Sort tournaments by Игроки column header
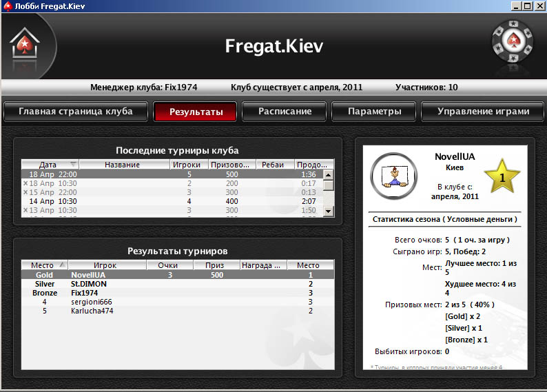 pyautogui.click(x=187, y=165)
